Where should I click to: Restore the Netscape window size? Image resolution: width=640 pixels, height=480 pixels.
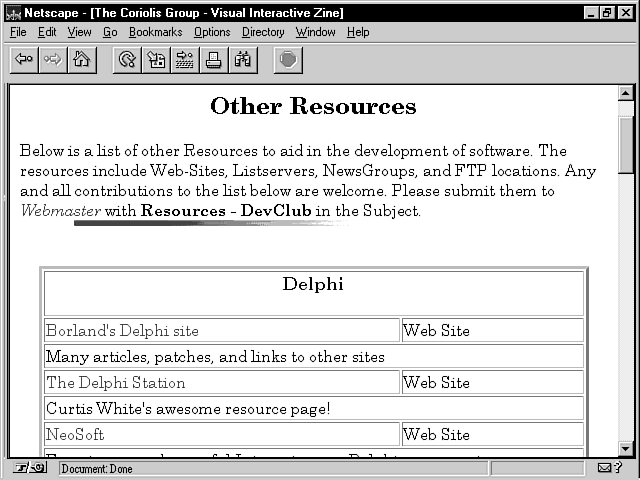click(607, 13)
